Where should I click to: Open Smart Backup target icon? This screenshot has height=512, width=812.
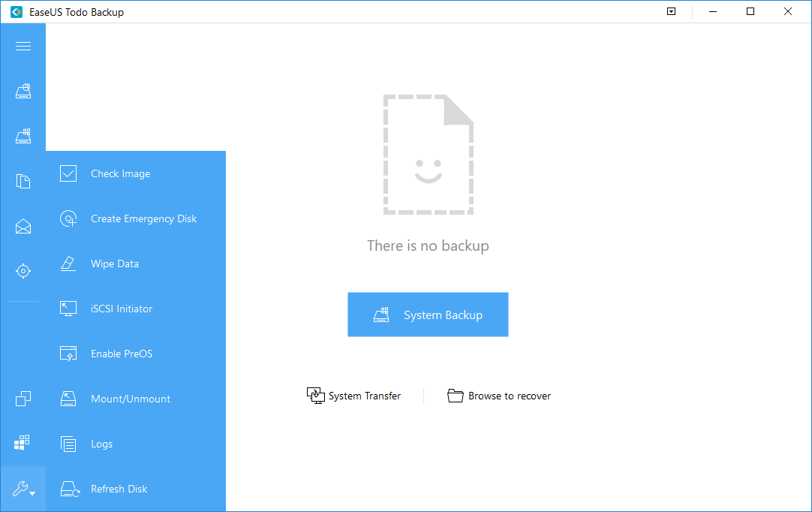point(23,270)
